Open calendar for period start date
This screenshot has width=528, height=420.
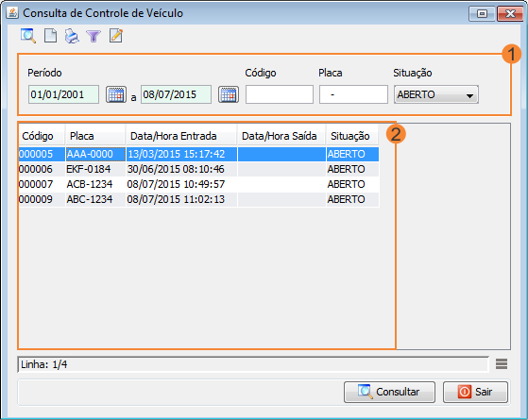116,94
